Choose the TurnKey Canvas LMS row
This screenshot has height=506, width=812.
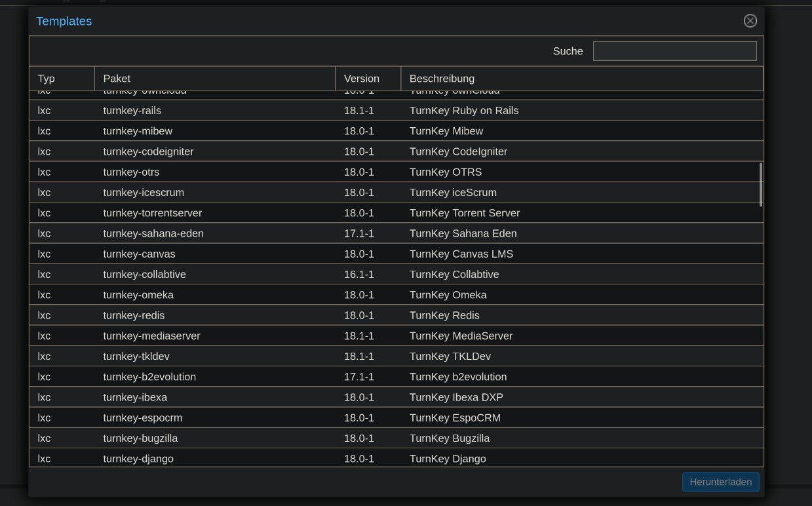tap(461, 254)
